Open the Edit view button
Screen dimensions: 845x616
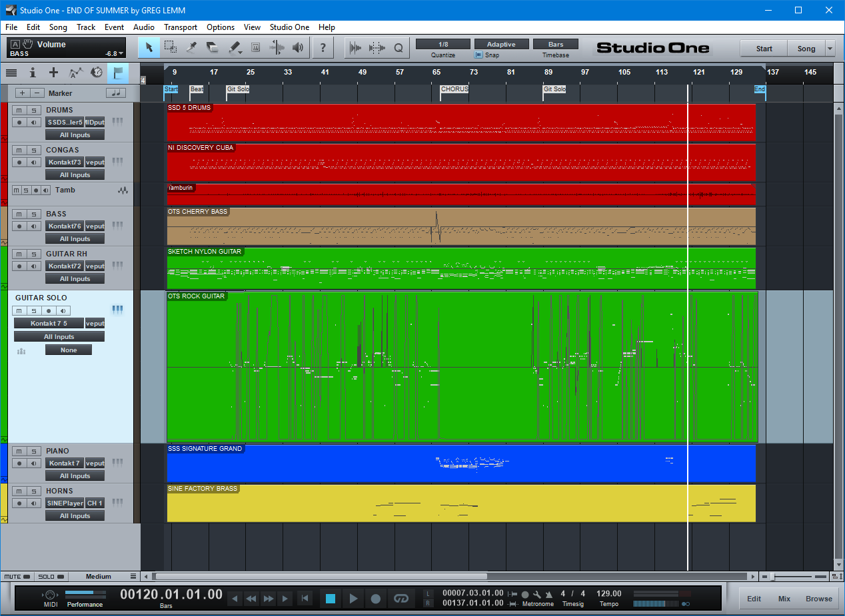(754, 599)
